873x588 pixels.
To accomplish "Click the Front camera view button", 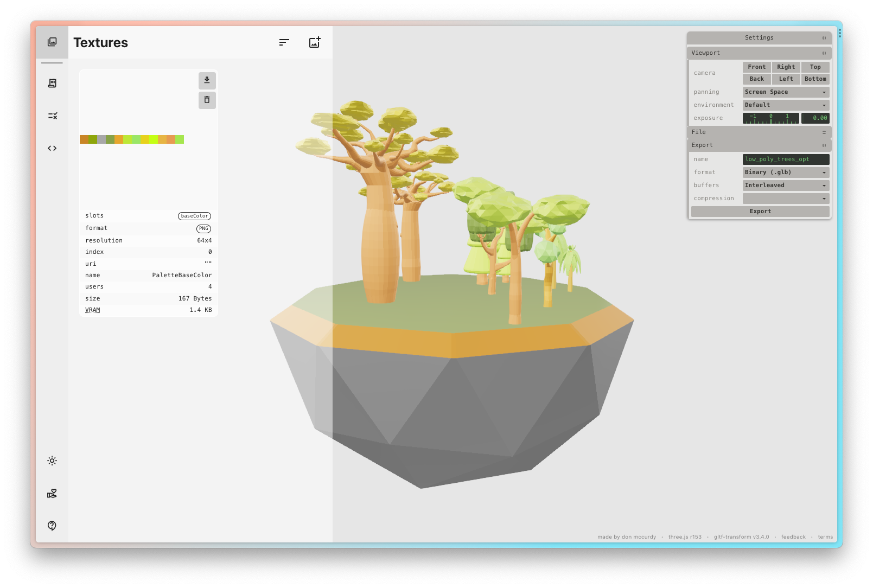I will click(x=756, y=67).
